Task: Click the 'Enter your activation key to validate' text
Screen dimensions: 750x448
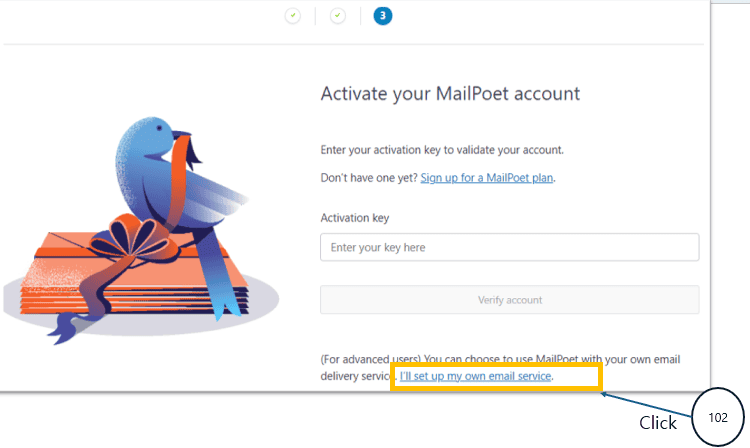Action: (x=442, y=150)
